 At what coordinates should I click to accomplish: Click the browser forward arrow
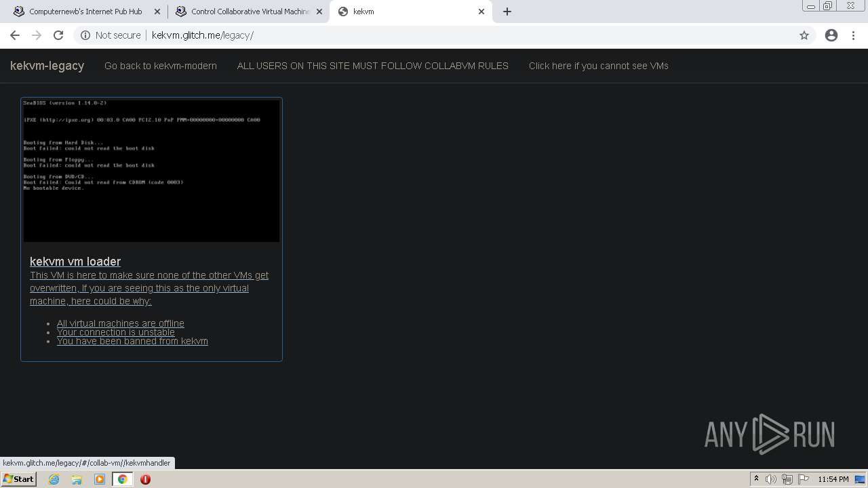37,35
